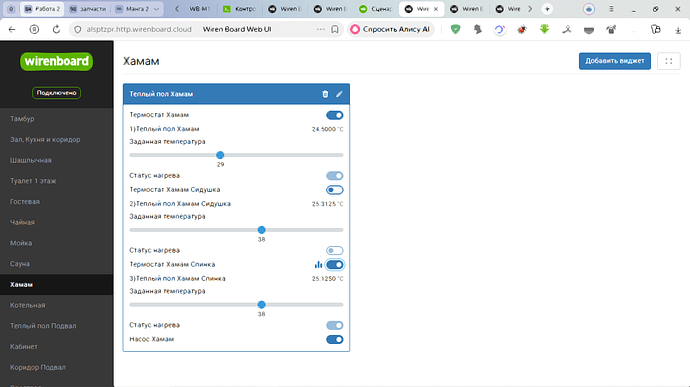Screen dimensions: 690x387
Task: Go back with browser back arrow
Action: coord(12,29)
